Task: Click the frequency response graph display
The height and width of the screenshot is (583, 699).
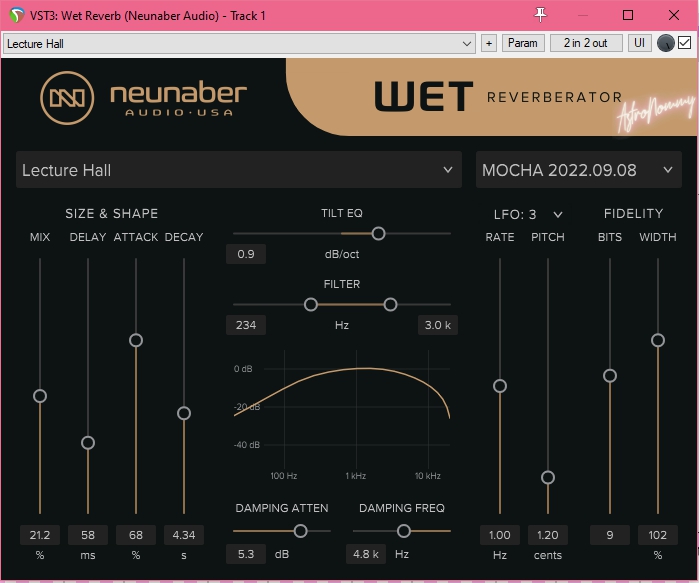Action: point(342,415)
